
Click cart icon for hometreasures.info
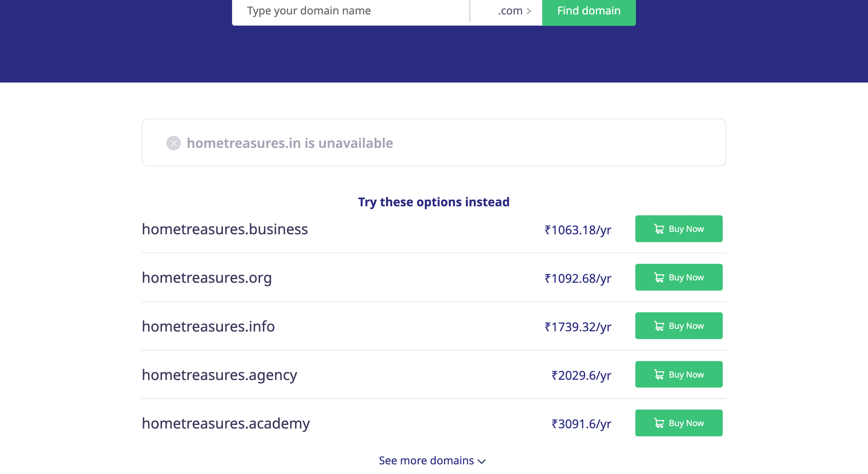pyautogui.click(x=659, y=326)
